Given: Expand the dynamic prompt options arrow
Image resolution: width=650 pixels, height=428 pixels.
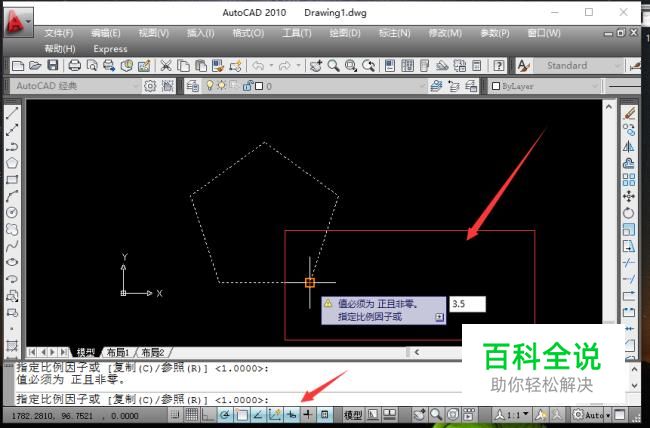Looking at the screenshot, I should [439, 317].
